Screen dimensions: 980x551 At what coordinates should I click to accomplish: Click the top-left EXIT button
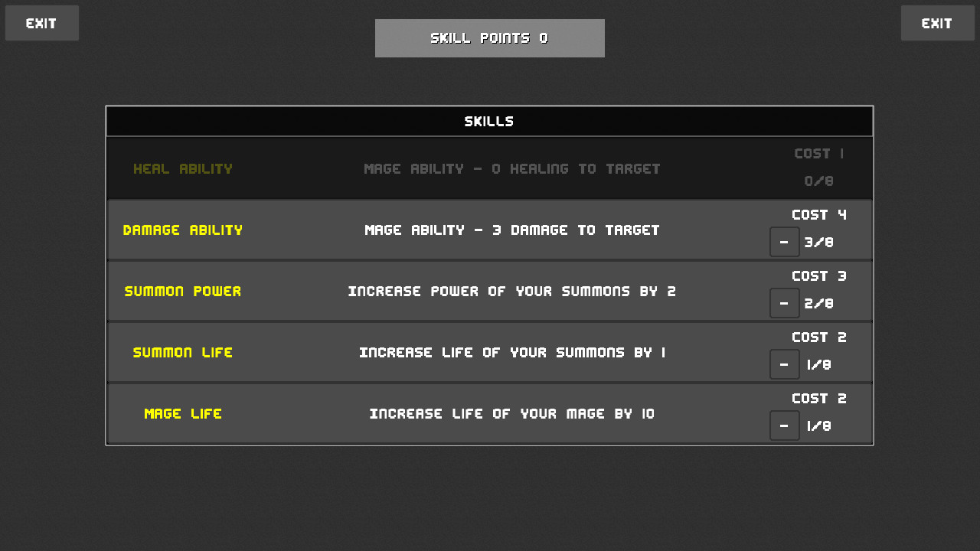click(41, 23)
